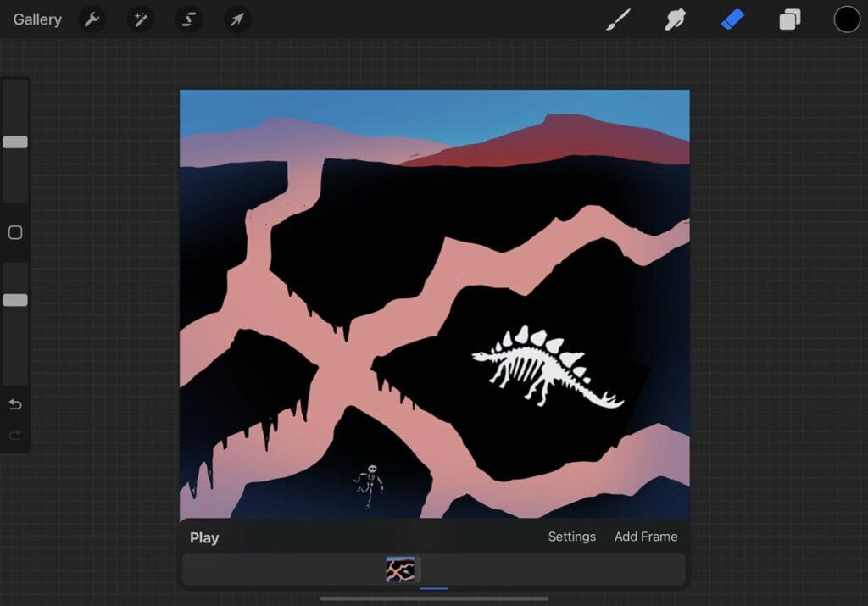The image size is (868, 606).
Task: Tap the square modify button in sidebar
Action: tap(15, 232)
